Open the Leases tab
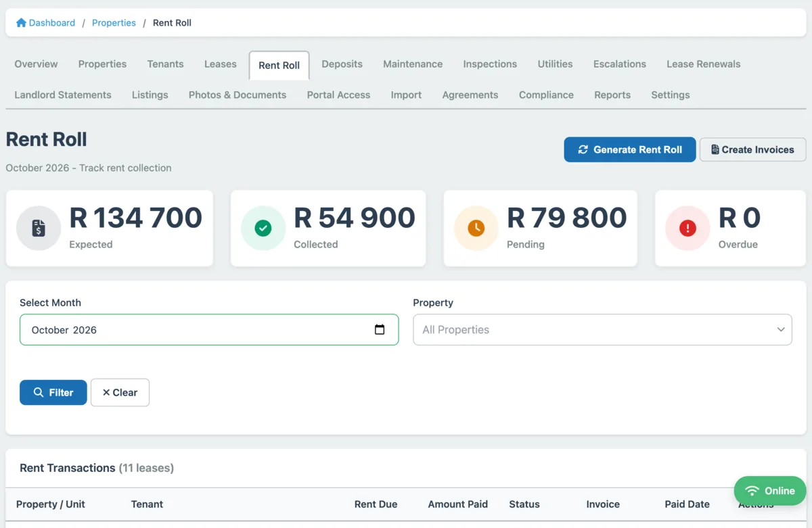The image size is (812, 528). [x=221, y=64]
